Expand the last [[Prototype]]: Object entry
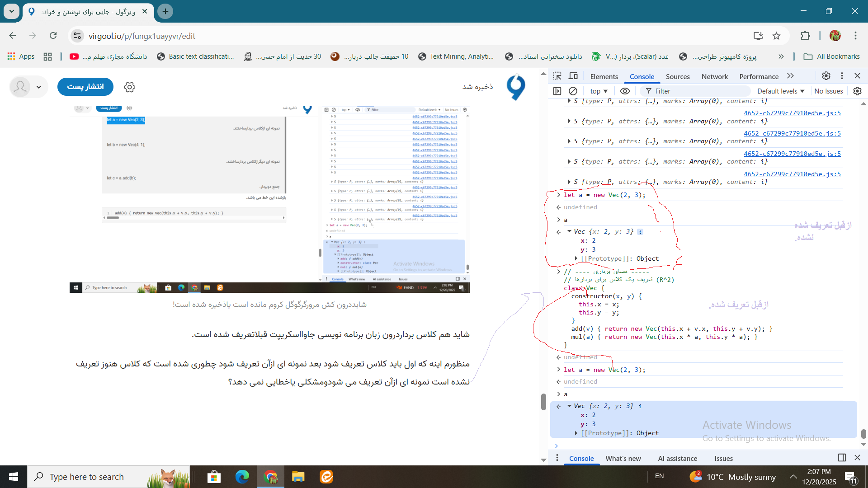Viewport: 868px width, 488px height. pyautogui.click(x=576, y=433)
